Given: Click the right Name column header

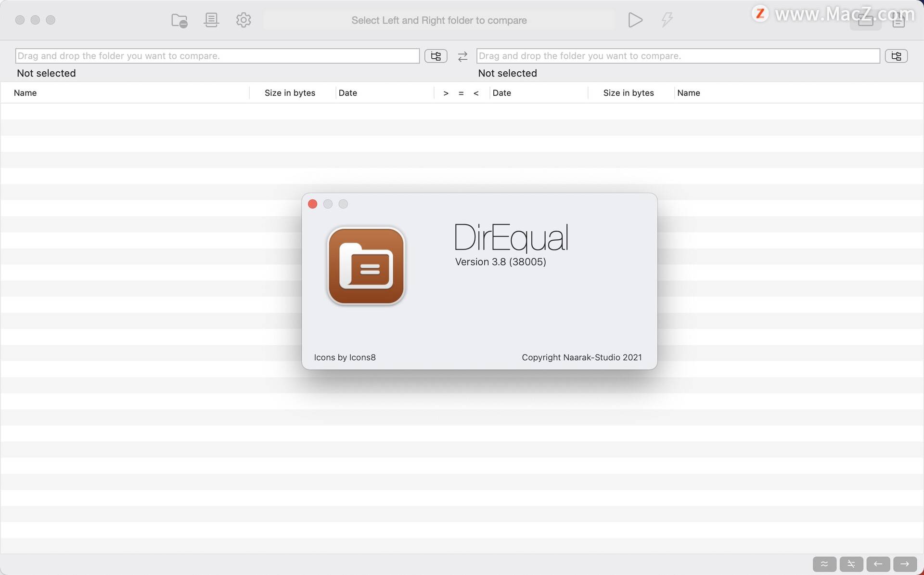Looking at the screenshot, I should click(689, 93).
